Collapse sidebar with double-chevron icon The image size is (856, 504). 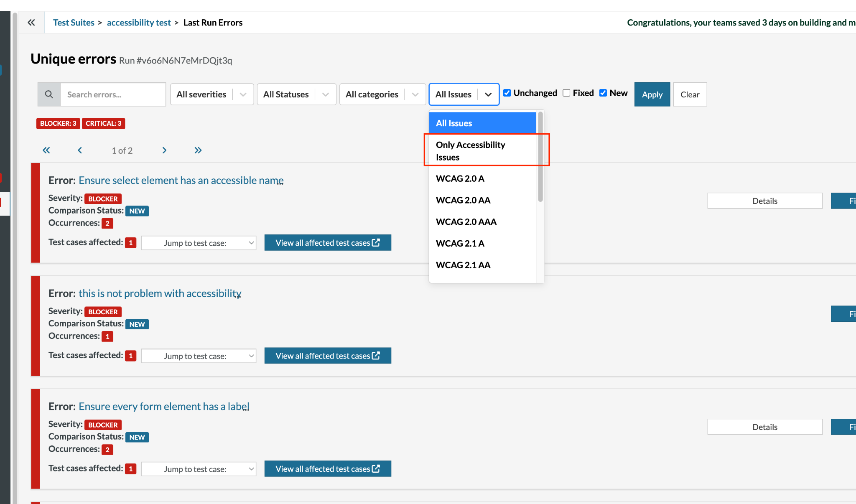31,23
